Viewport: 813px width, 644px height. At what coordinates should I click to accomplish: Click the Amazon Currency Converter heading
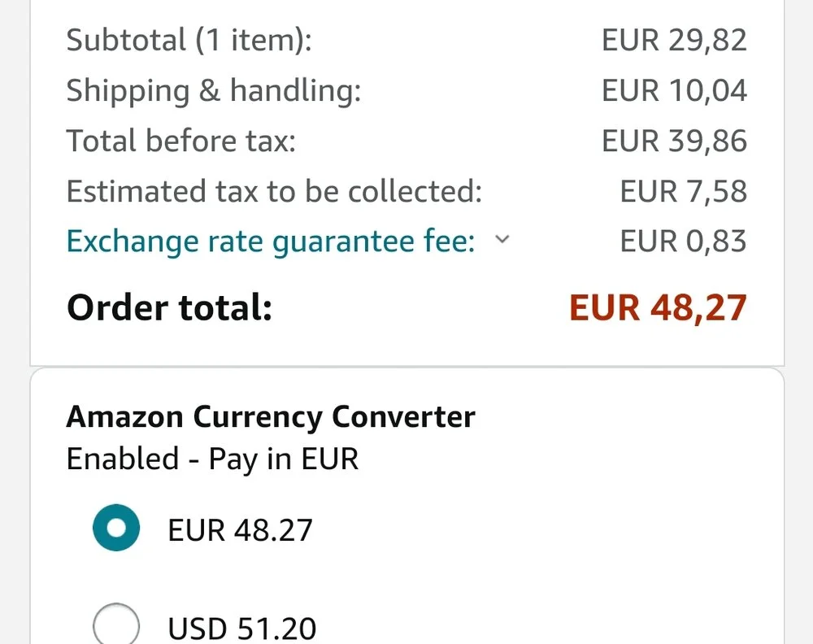(x=270, y=416)
